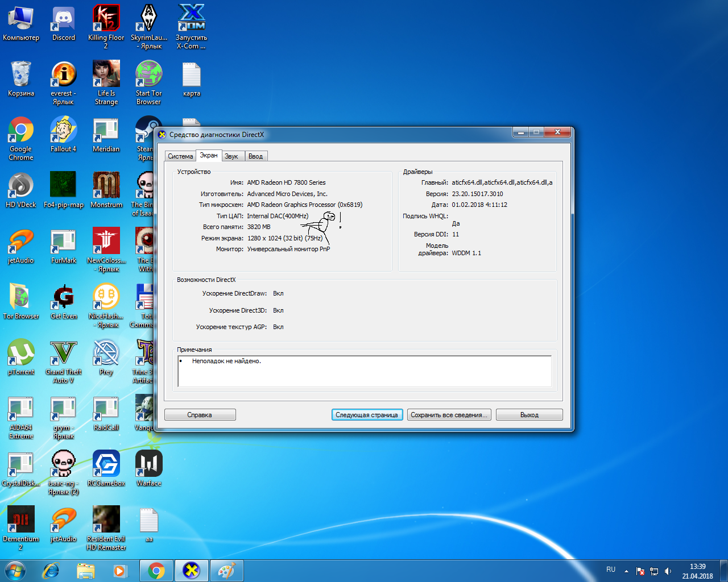Open Google Chrome desktop shortcut
The height and width of the screenshot is (582, 728).
click(x=21, y=138)
